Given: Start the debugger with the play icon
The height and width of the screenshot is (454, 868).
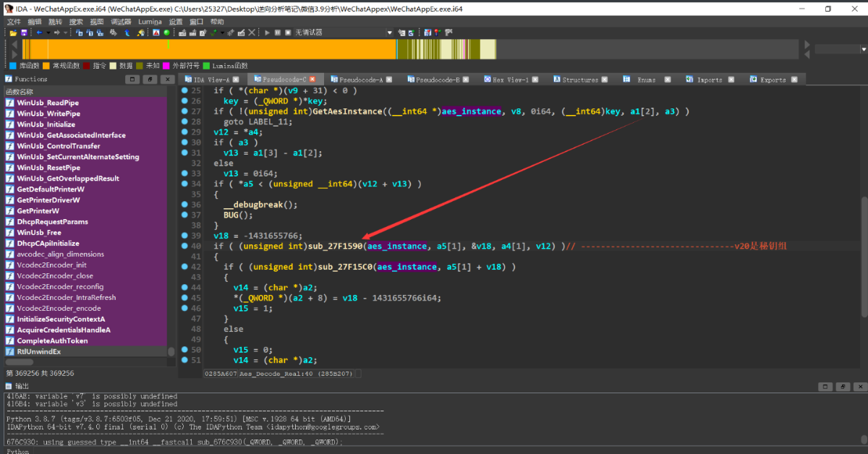Looking at the screenshot, I should point(267,33).
